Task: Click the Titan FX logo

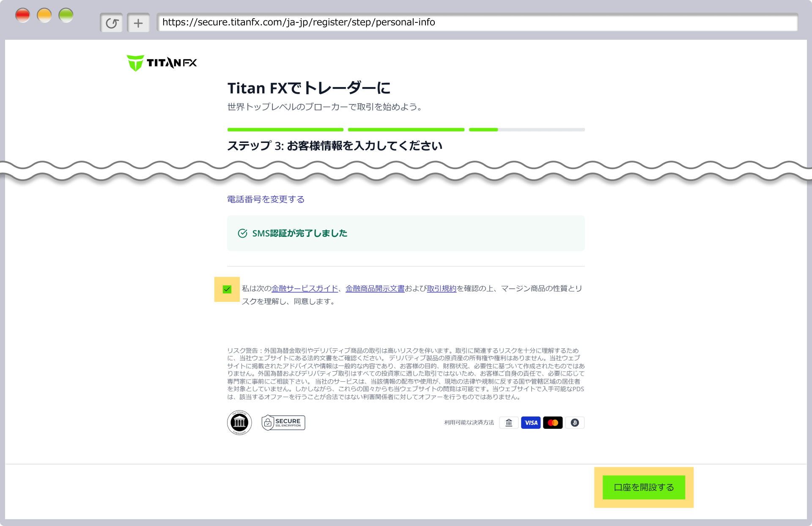Action: 162,63
